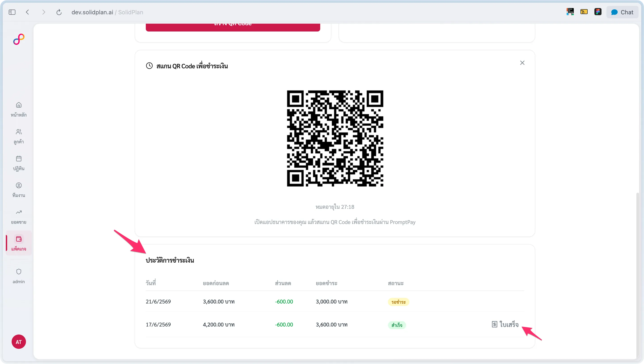Viewport: 644px width, 364px height.
Task: Click the วันที่ column header
Action: tap(151, 283)
